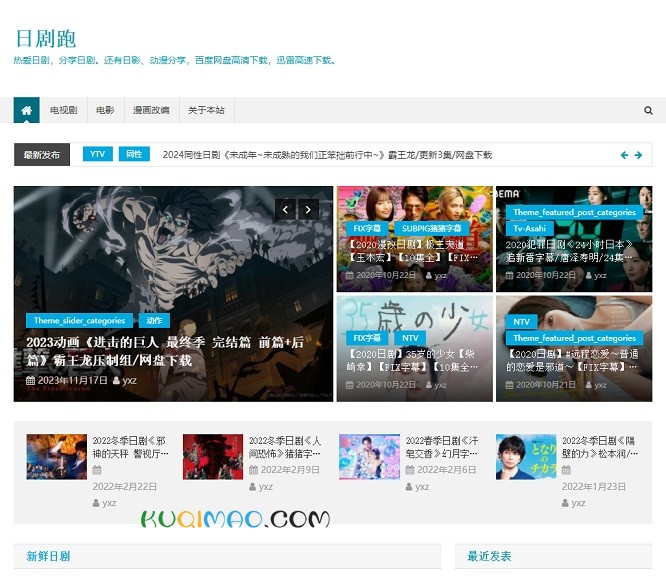This screenshot has width=666, height=580.
Task: Open the 进击的巨人 最终季 post title
Action: pyautogui.click(x=165, y=351)
